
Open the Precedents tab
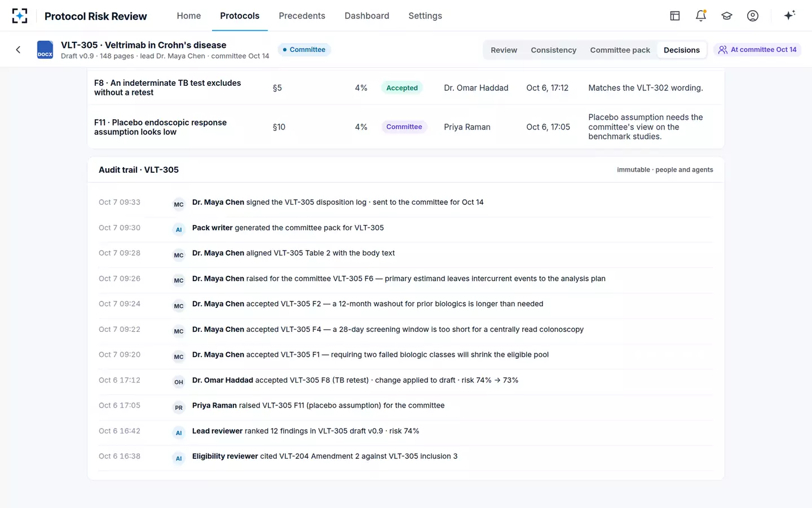click(302, 16)
